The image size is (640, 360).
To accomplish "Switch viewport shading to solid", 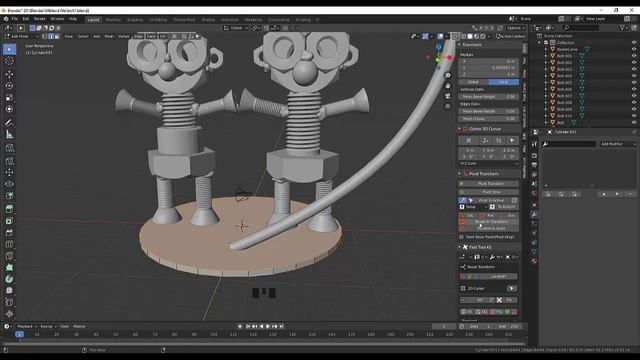I will pos(470,36).
